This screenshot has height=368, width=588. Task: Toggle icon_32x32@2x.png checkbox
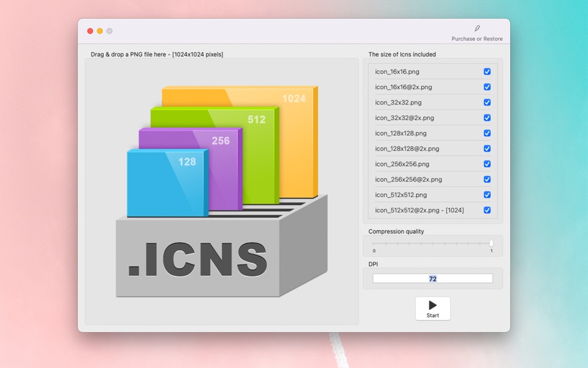click(x=487, y=118)
